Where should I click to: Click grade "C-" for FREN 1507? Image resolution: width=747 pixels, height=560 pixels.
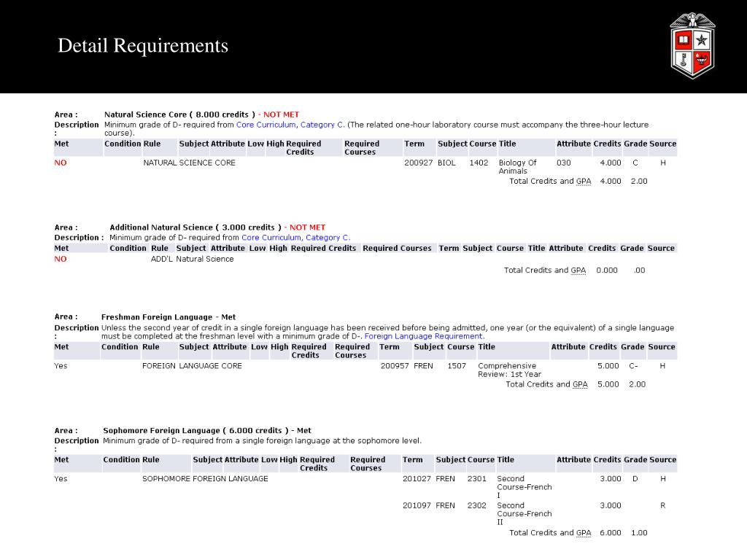[x=633, y=366]
